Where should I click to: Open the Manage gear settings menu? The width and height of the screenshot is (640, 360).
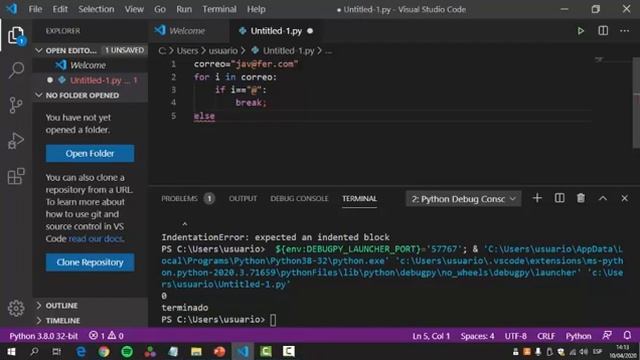point(16,308)
